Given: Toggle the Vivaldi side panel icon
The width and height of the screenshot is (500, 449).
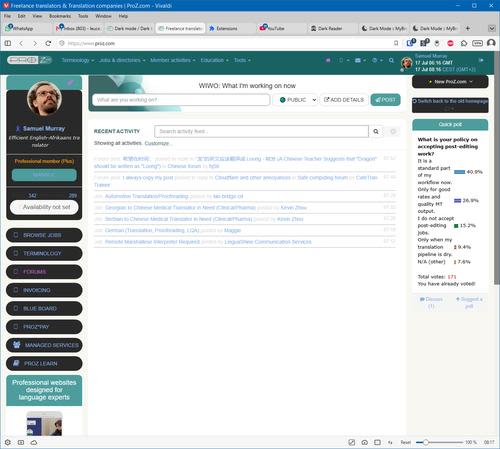Looking at the screenshot, I should click(8, 43).
